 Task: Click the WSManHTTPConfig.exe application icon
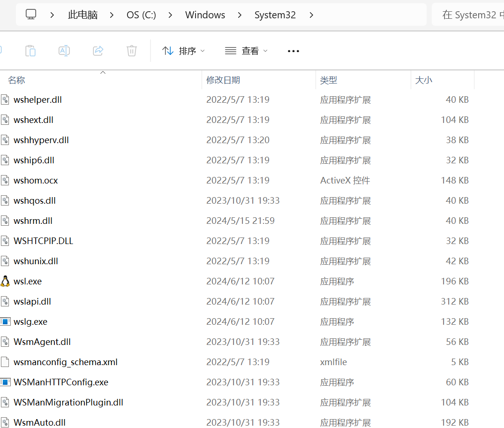tap(5, 382)
